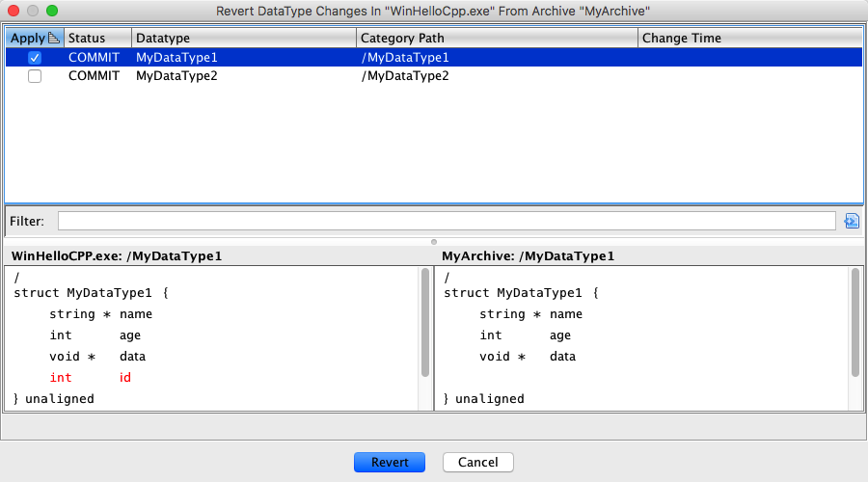This screenshot has width=868, height=482.
Task: Sort table by Status column
Action: click(96, 39)
